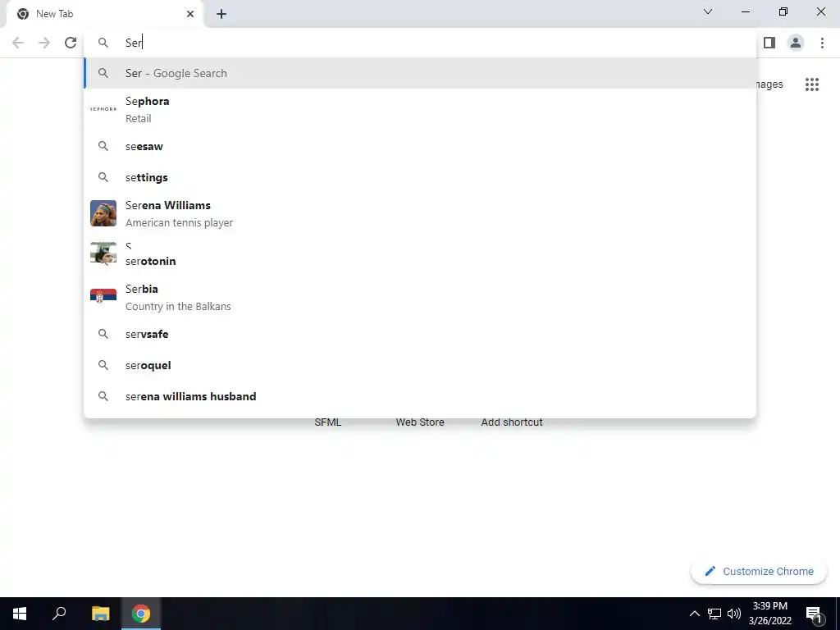The width and height of the screenshot is (840, 630).
Task: Open the clock showing 3:39 PM
Action: (769, 614)
